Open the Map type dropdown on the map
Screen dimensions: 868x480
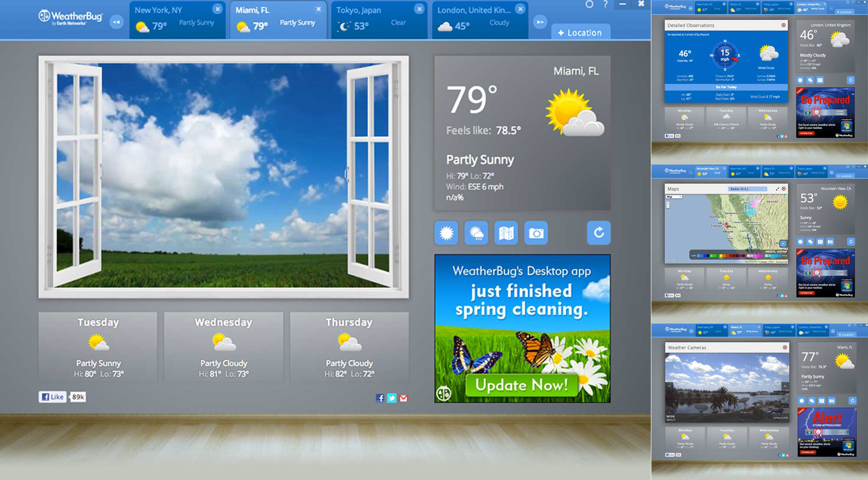[674, 197]
